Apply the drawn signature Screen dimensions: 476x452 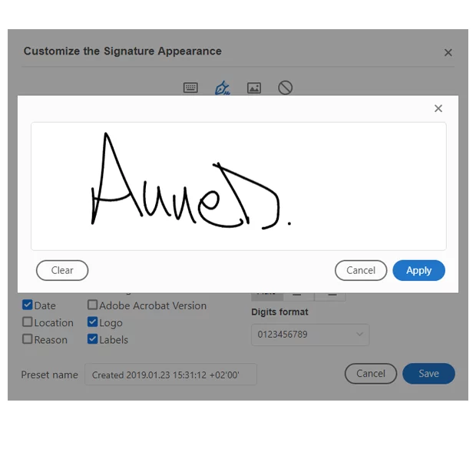419,270
